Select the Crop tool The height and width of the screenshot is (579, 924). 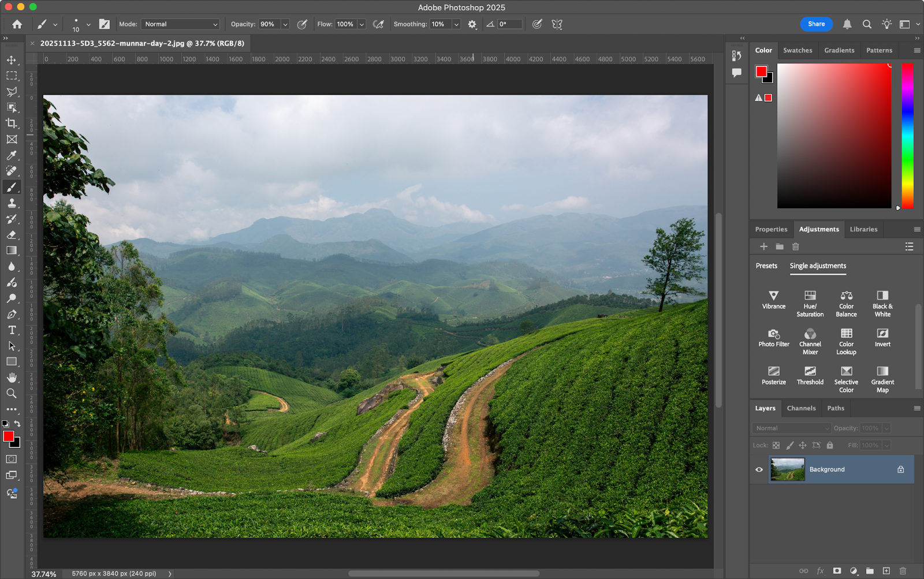click(12, 123)
